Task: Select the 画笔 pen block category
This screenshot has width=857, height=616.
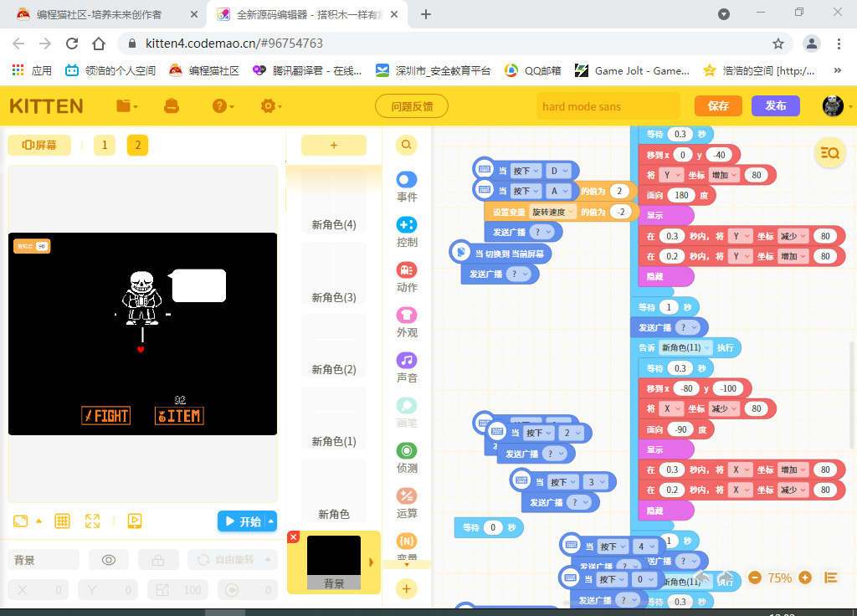Action: pos(407,413)
